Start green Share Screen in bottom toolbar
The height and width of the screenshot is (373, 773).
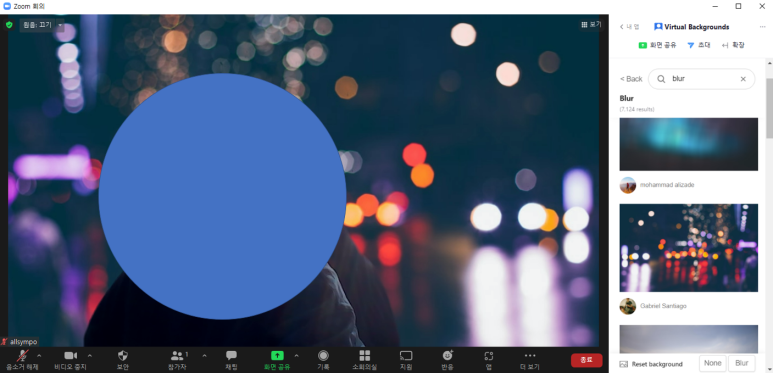click(x=277, y=360)
